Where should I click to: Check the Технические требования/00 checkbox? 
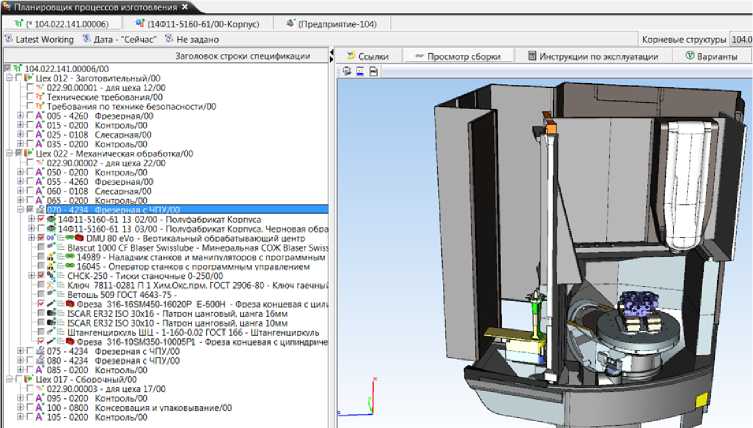pos(29,98)
